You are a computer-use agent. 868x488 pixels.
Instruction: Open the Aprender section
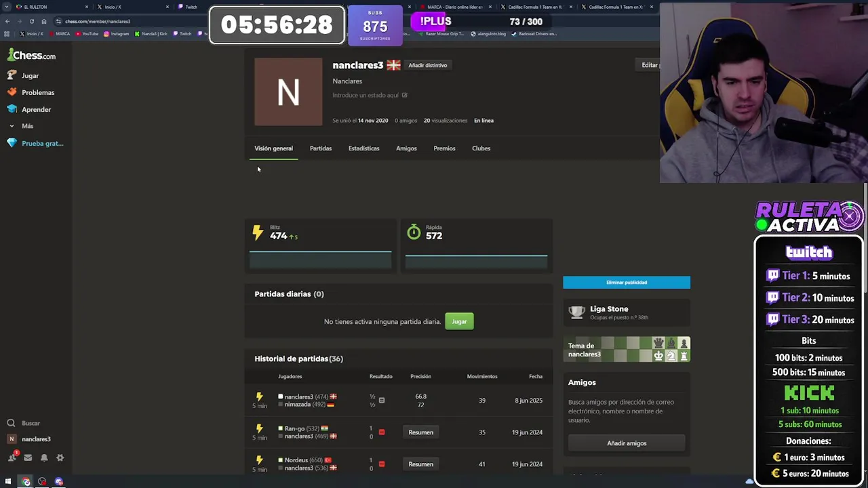pyautogui.click(x=30, y=109)
